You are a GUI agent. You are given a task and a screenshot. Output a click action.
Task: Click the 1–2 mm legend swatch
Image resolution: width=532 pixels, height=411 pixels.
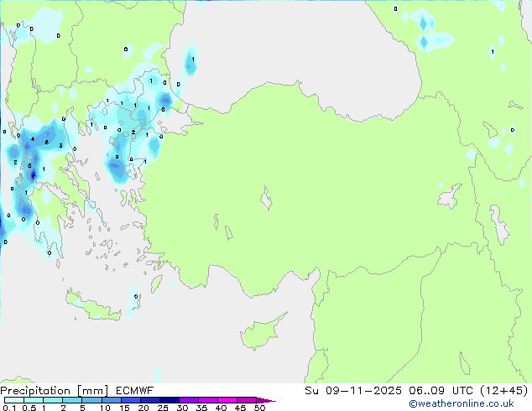(53, 400)
